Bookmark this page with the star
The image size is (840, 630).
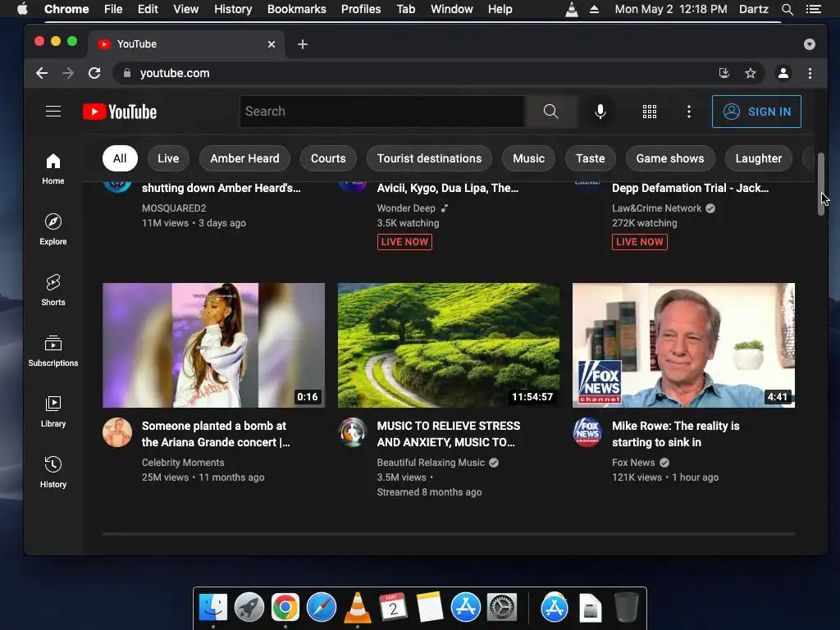[751, 73]
